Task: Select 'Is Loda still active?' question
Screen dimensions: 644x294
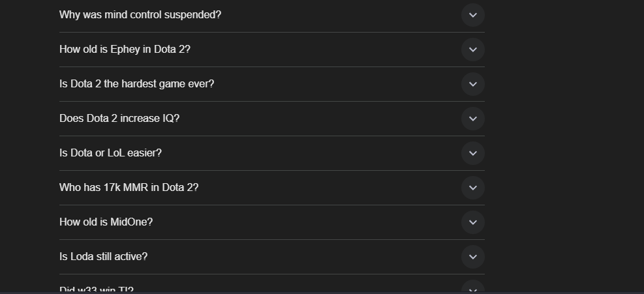Action: (x=104, y=256)
